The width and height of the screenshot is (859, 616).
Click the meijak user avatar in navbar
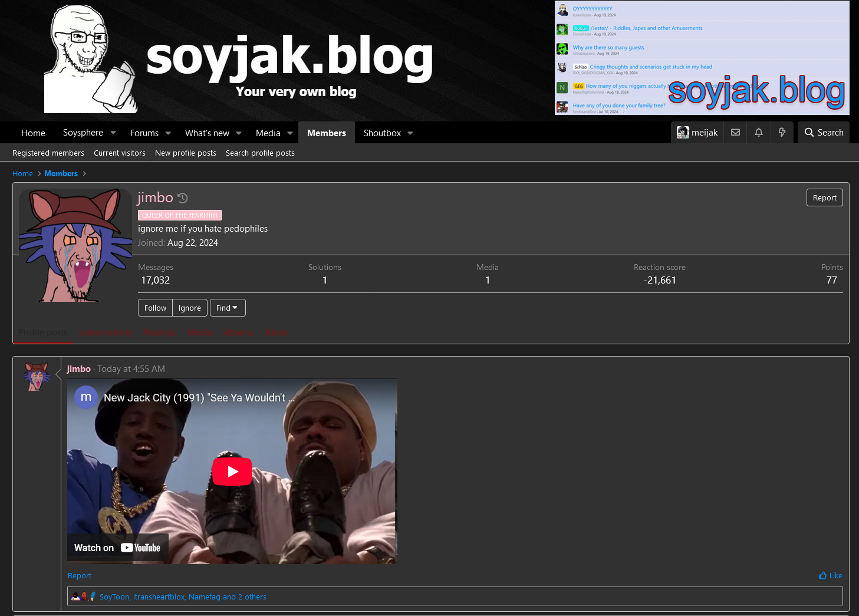[683, 133]
